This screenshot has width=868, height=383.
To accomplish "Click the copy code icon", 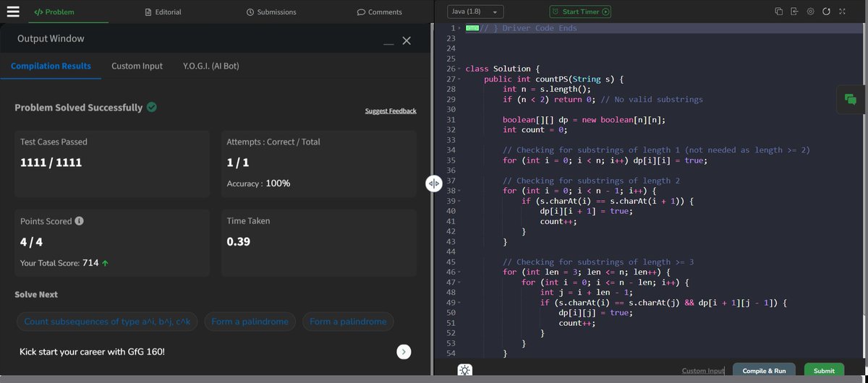I will (x=779, y=12).
